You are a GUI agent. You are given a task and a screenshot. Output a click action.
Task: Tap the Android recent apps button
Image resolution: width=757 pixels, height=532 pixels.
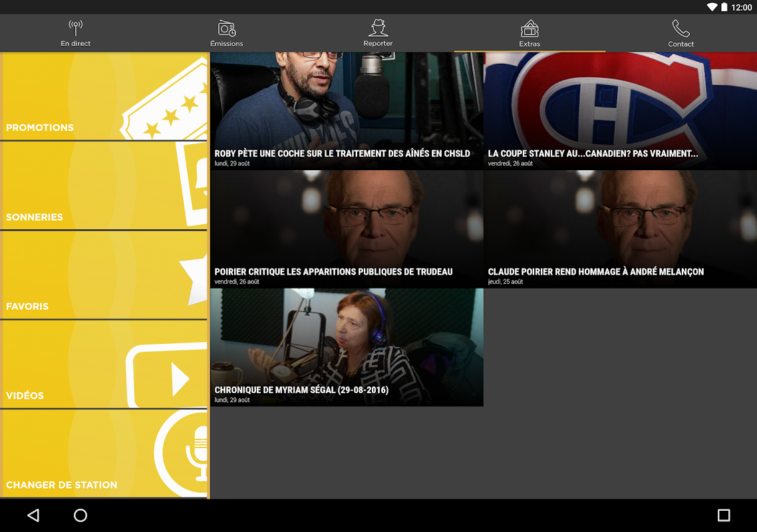click(x=724, y=515)
